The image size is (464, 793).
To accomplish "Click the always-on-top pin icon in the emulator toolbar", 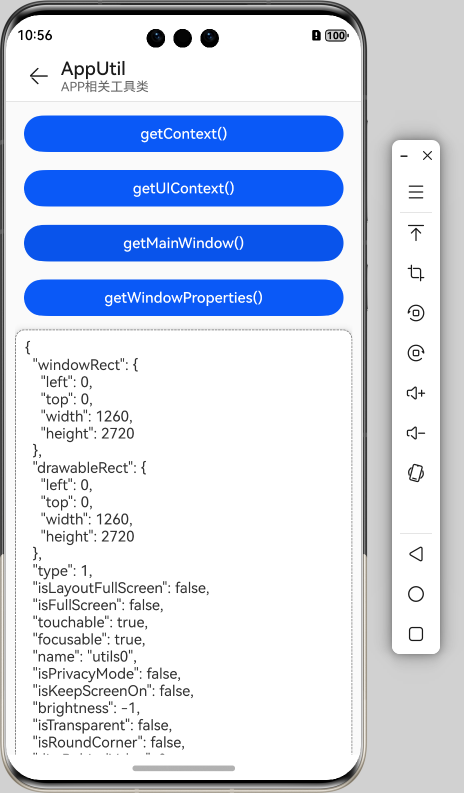I will tap(416, 233).
